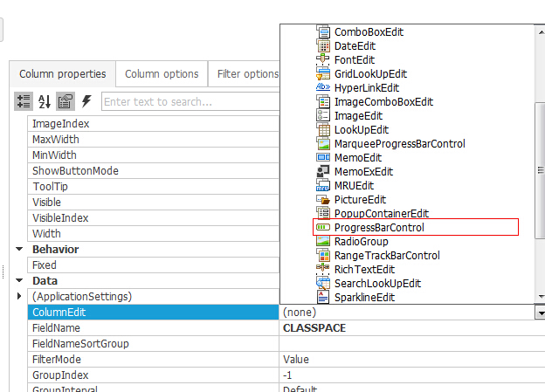Click the DateEdit calendar icon

[323, 46]
